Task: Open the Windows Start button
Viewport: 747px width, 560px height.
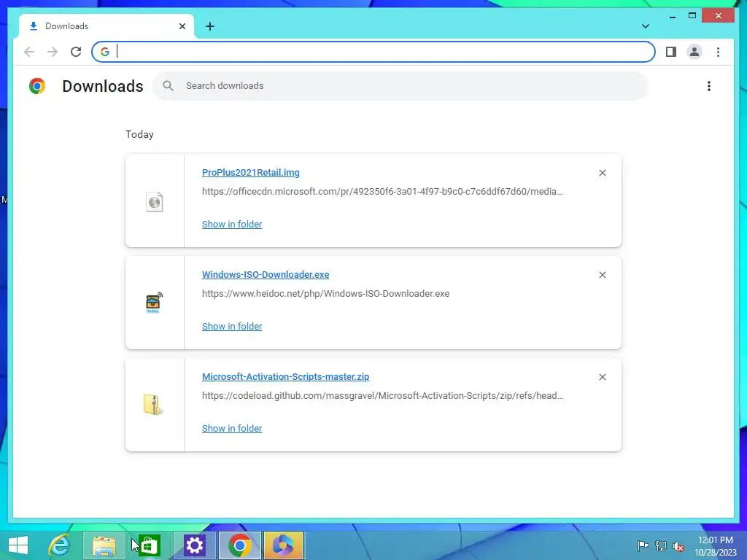Action: click(x=18, y=545)
